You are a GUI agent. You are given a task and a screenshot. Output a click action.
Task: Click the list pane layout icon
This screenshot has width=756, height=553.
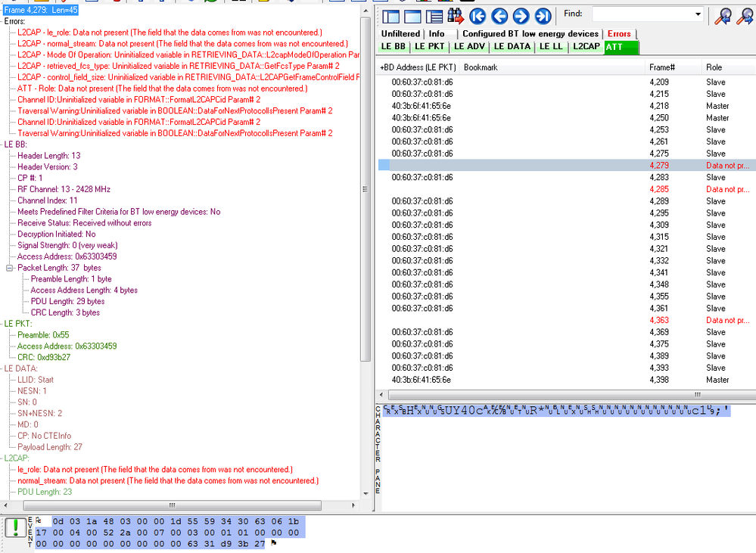pyautogui.click(x=434, y=17)
